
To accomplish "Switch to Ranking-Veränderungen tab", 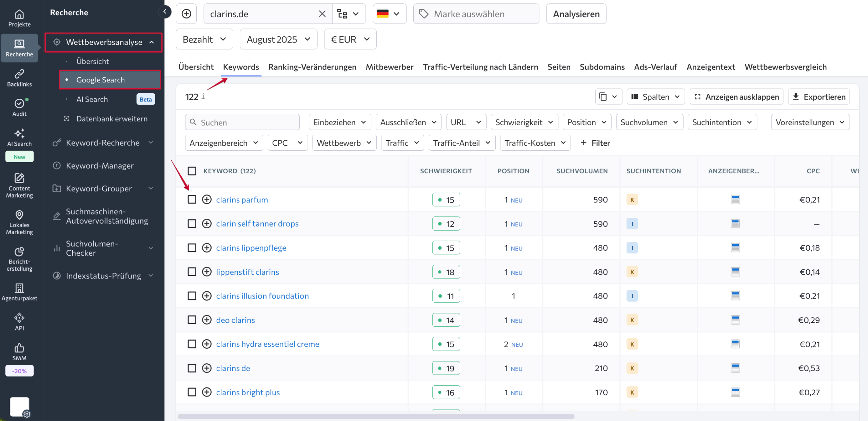I will tap(312, 67).
